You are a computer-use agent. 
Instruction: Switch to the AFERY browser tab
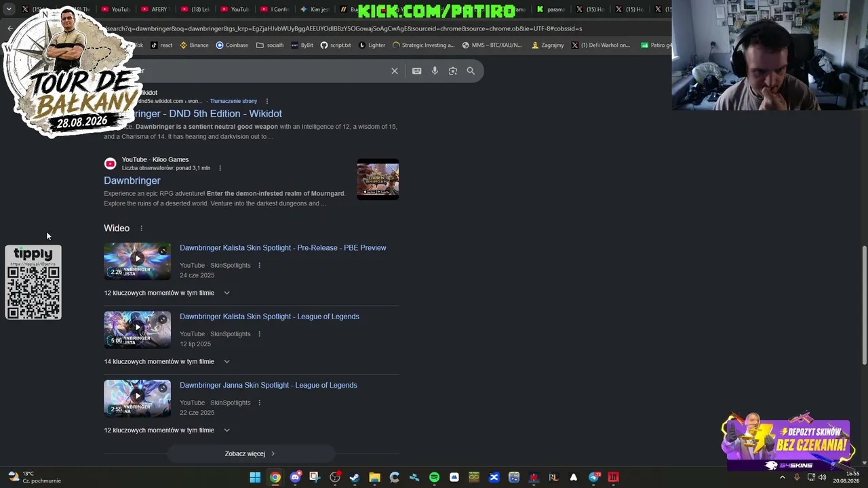point(157,9)
